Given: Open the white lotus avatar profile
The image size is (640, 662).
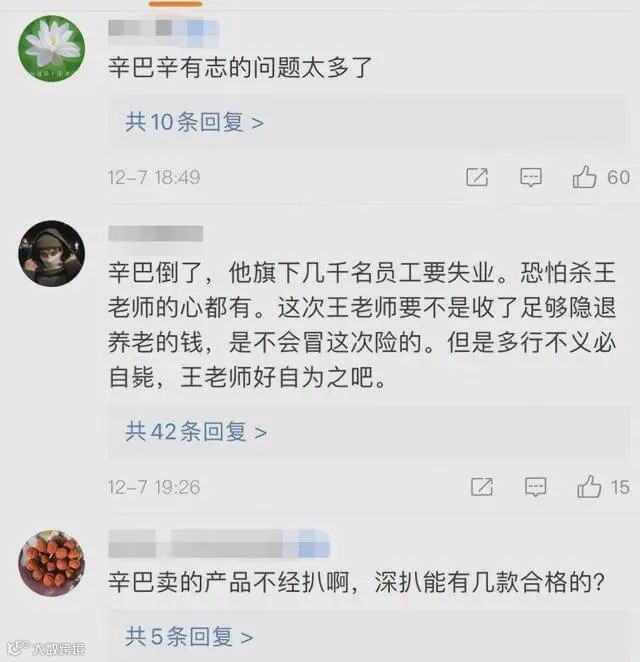Looking at the screenshot, I should click(52, 48).
